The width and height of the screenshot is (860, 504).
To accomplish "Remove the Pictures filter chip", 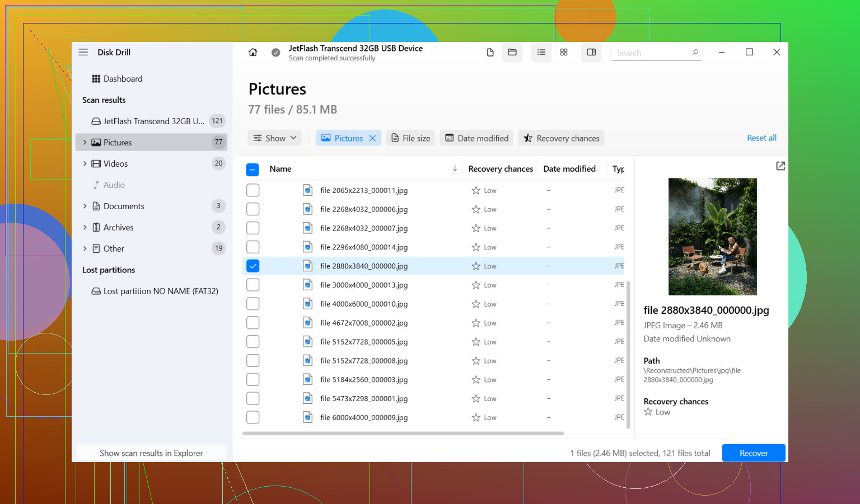I will pyautogui.click(x=372, y=138).
